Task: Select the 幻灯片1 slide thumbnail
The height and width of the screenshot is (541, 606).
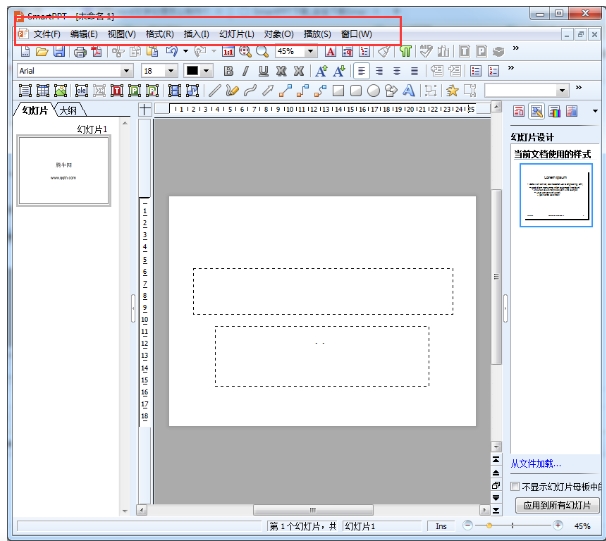Action: point(64,170)
